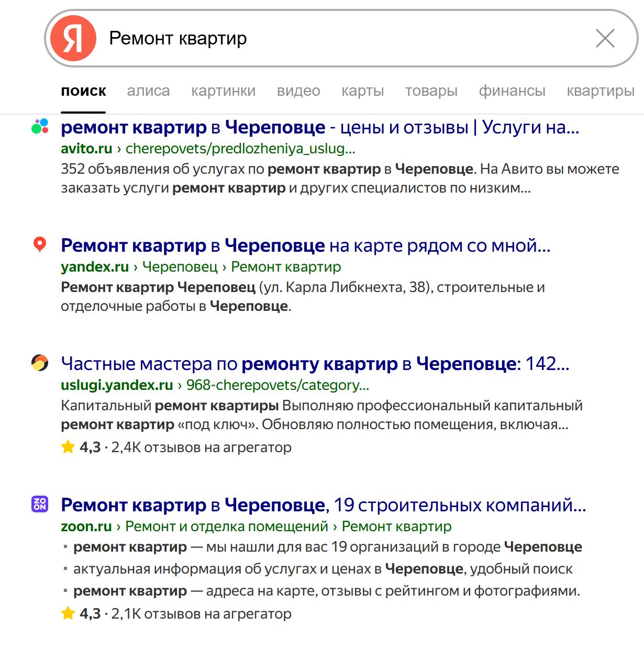Click the red Yandex logo icon
This screenshot has width=644, height=661.
pos(73,38)
